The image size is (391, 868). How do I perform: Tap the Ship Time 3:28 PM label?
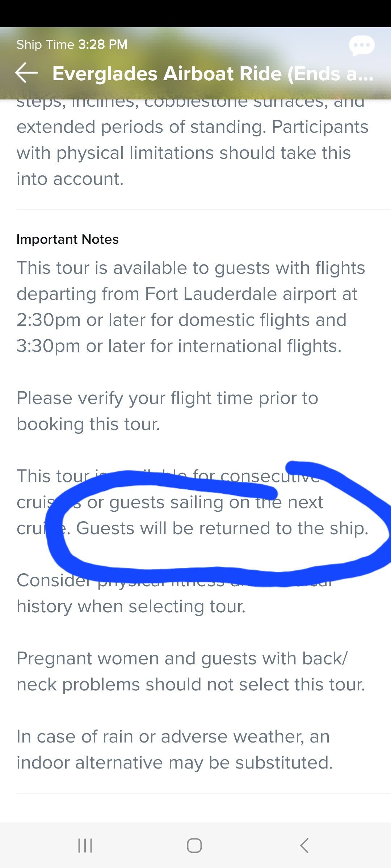point(72,44)
